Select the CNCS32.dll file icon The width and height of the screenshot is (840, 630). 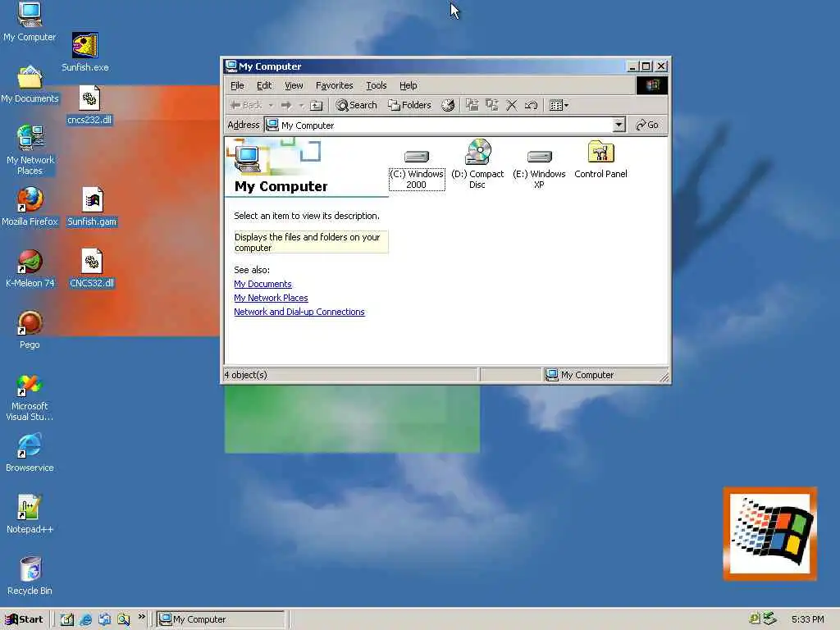(92, 268)
